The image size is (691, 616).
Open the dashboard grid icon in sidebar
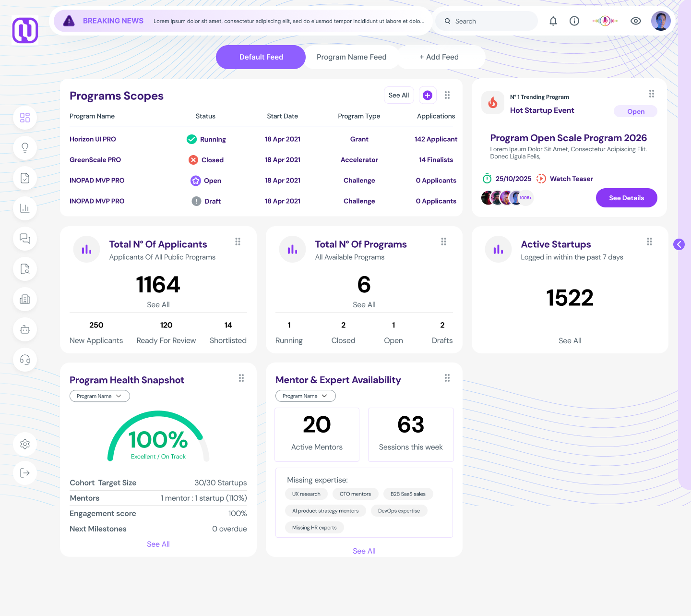point(25,118)
